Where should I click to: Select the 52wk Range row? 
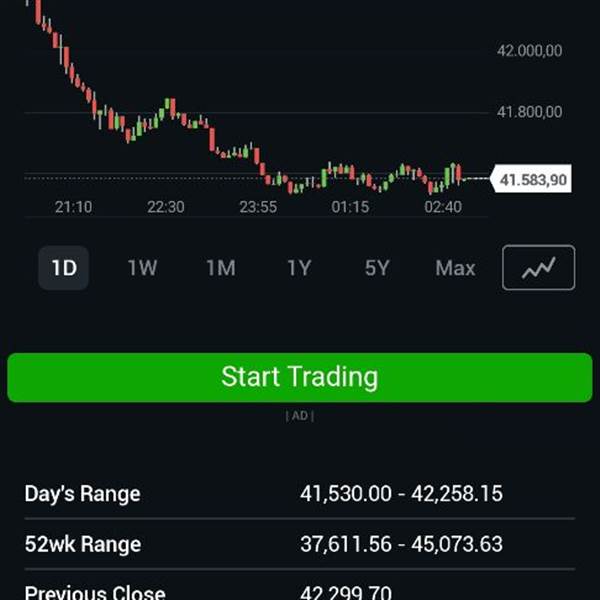tap(300, 544)
